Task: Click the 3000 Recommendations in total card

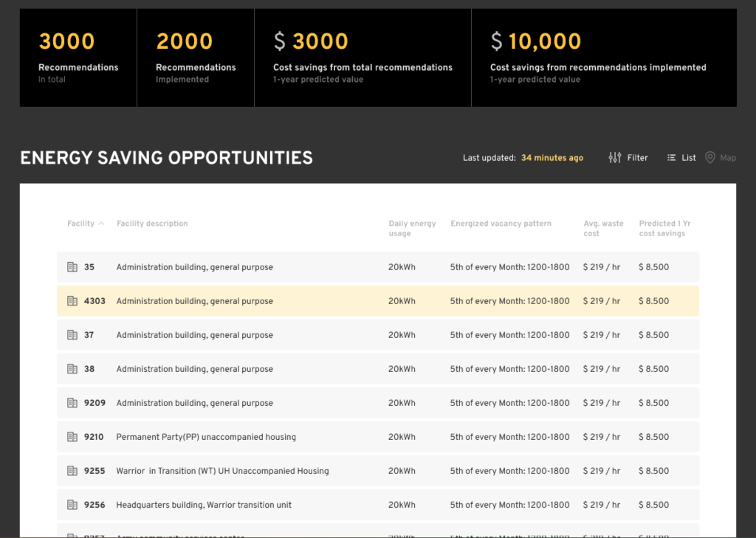Action: click(78, 58)
